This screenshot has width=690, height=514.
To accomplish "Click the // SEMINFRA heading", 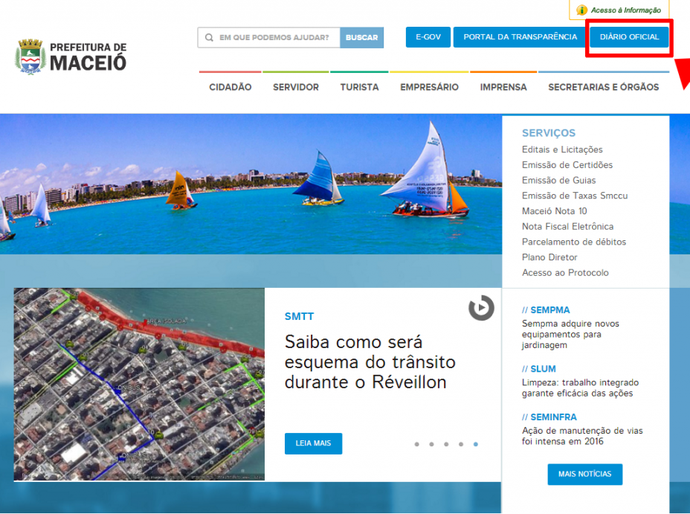I will pyautogui.click(x=549, y=417).
